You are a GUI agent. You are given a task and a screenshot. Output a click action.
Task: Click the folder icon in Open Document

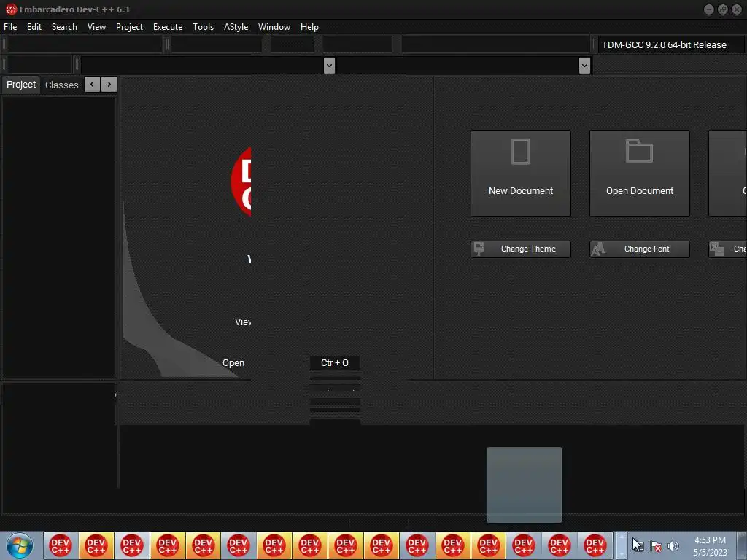(x=639, y=152)
